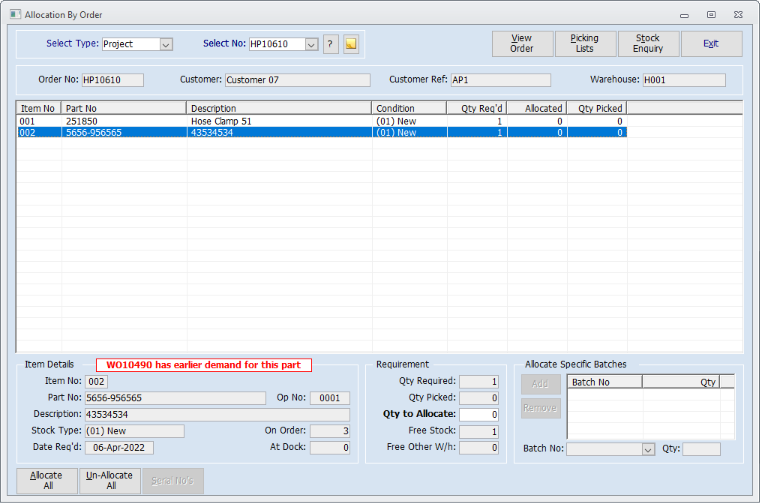Click the yellow note icon beside Select No
This screenshot has width=760, height=503.
click(x=351, y=44)
